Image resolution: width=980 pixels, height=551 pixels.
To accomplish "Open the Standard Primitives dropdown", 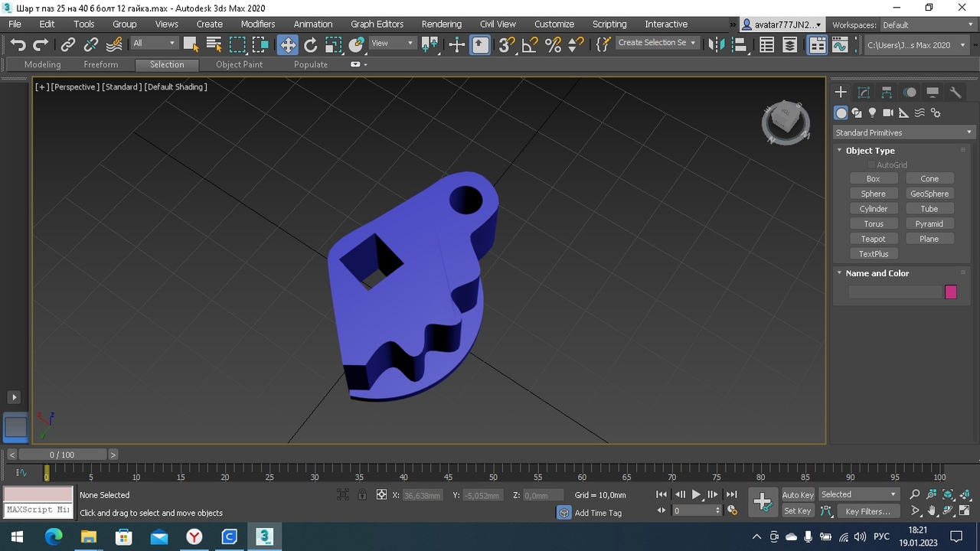I will (x=903, y=132).
